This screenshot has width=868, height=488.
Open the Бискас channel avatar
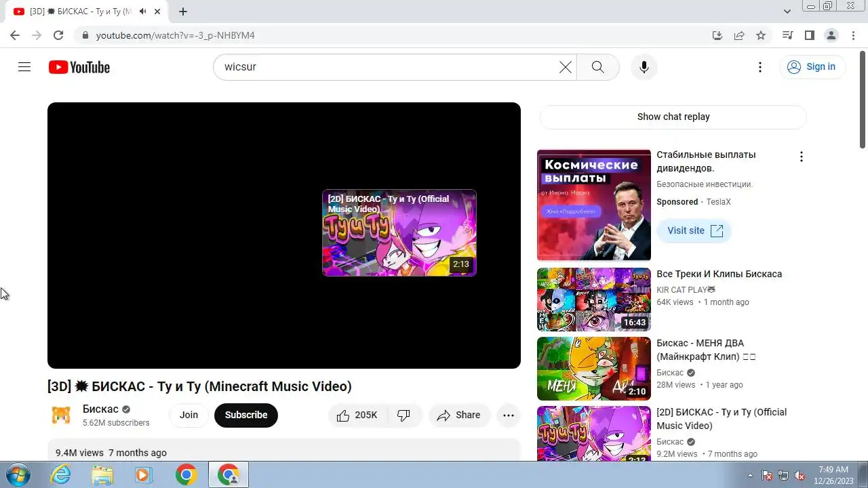[61, 415]
